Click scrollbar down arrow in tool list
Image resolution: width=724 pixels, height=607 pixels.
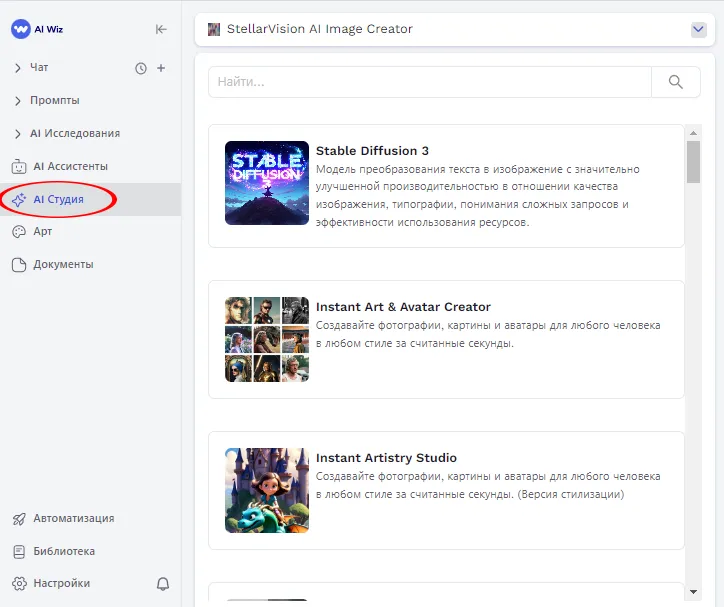[693, 593]
